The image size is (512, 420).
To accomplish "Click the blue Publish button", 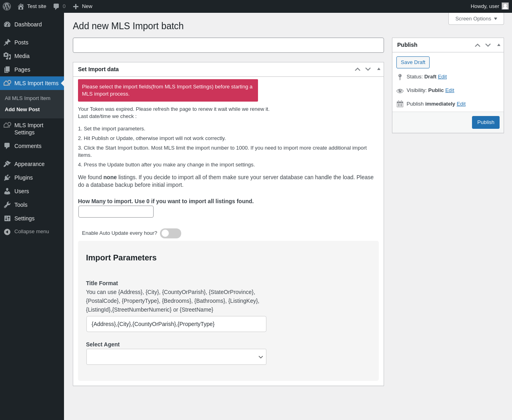I will pyautogui.click(x=486, y=122).
